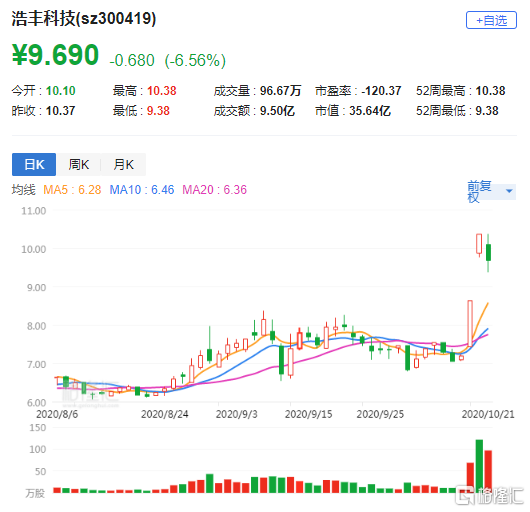Click the tall red candlestick reaching 8.70
This screenshot has width=530, height=512.
470,323
